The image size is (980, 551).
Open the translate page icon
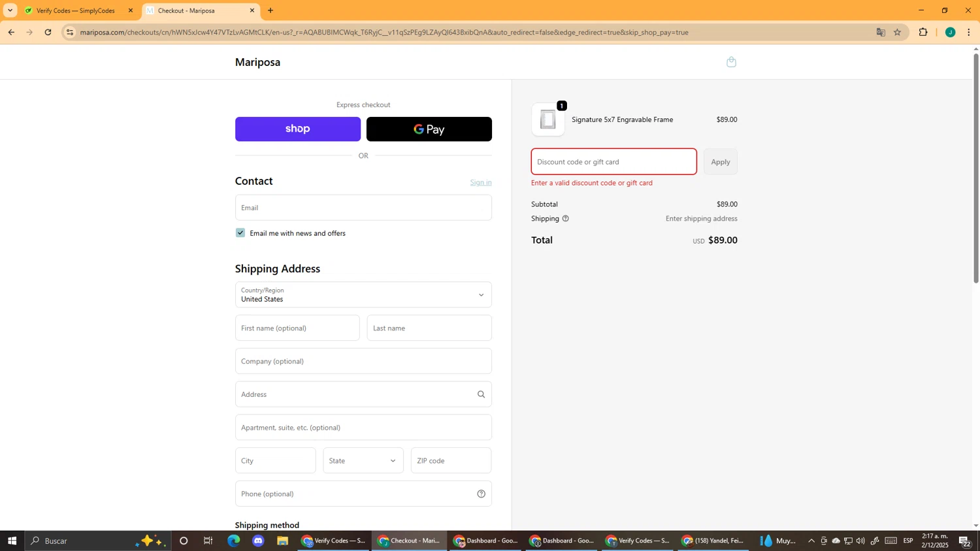pos(881,32)
